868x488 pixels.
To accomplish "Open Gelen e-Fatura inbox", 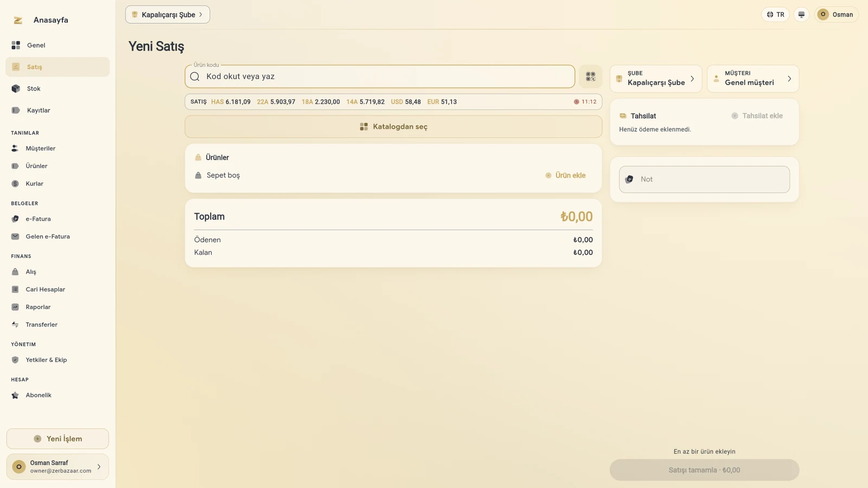I will point(58,236).
